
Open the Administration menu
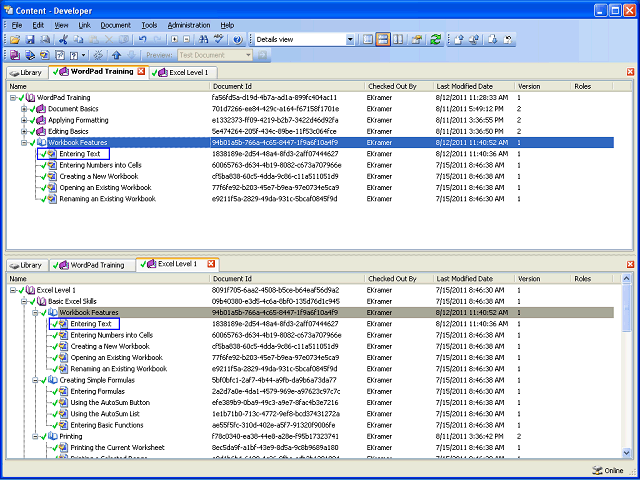189,25
